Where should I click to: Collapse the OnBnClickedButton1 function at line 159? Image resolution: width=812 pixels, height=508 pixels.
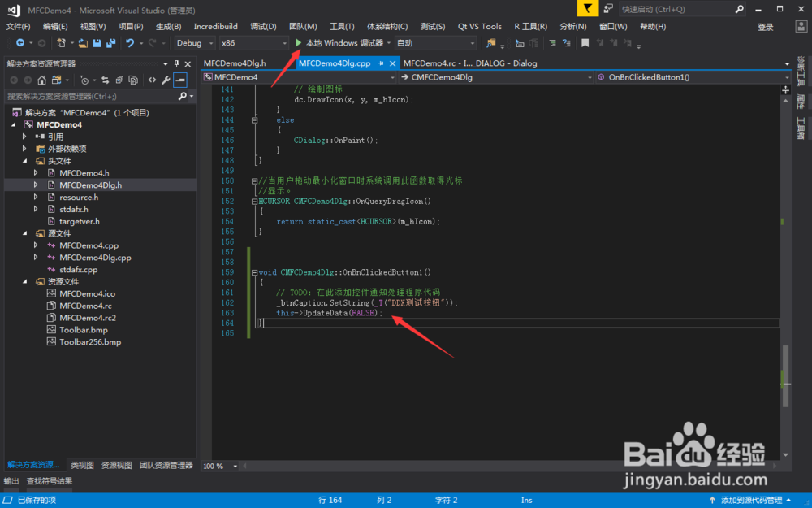[254, 272]
